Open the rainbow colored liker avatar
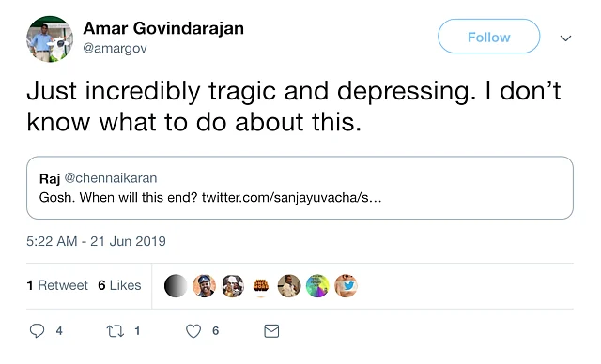Image resolution: width=601 pixels, height=364 pixels. click(317, 285)
